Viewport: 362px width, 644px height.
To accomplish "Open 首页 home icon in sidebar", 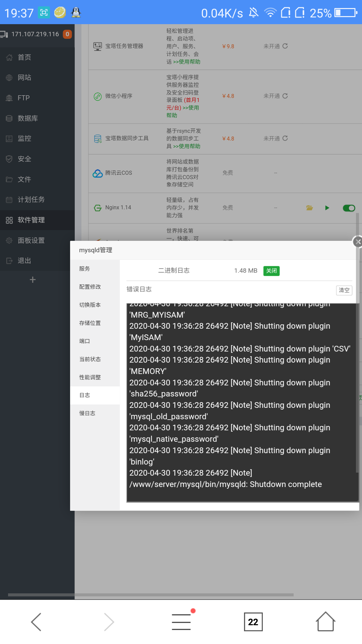I will (x=9, y=57).
